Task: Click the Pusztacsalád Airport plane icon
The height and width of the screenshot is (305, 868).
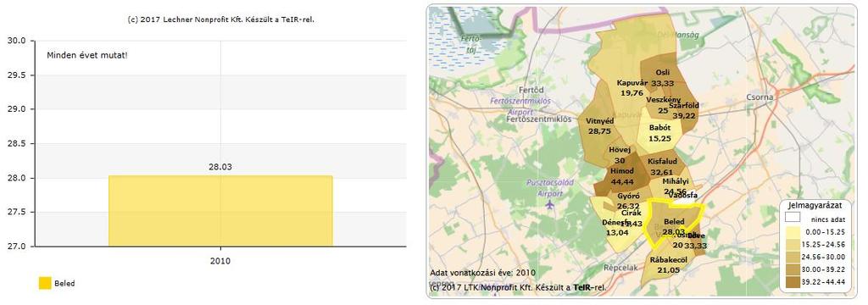Action: [549, 205]
